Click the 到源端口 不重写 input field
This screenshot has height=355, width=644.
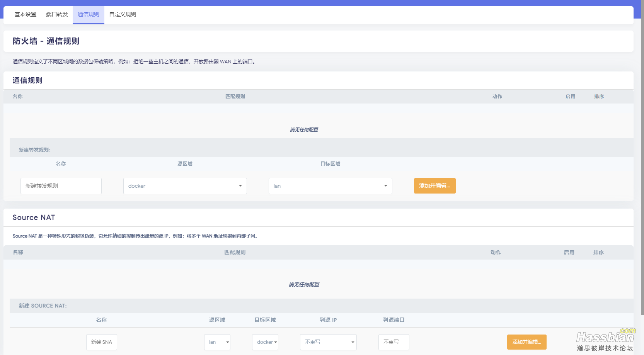tap(394, 342)
